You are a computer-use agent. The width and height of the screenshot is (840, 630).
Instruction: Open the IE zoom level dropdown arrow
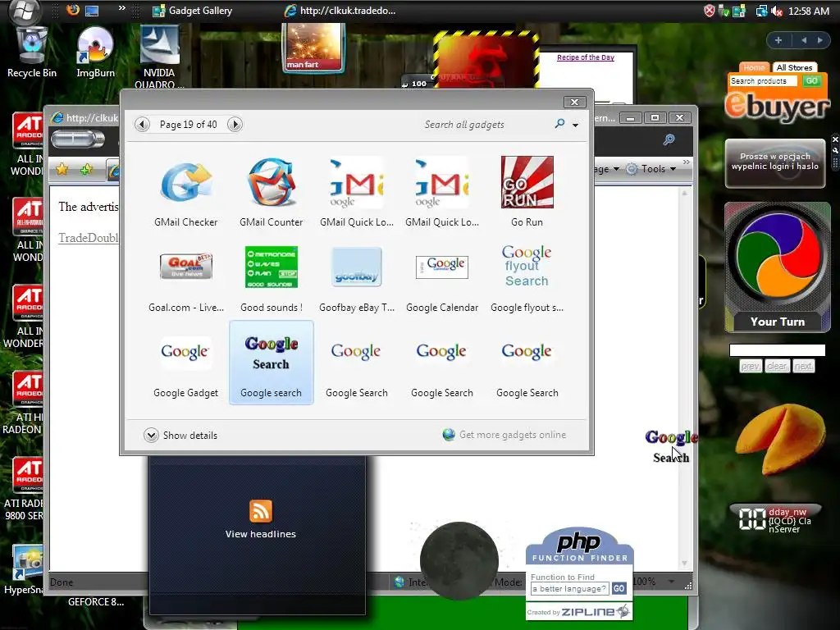[671, 582]
